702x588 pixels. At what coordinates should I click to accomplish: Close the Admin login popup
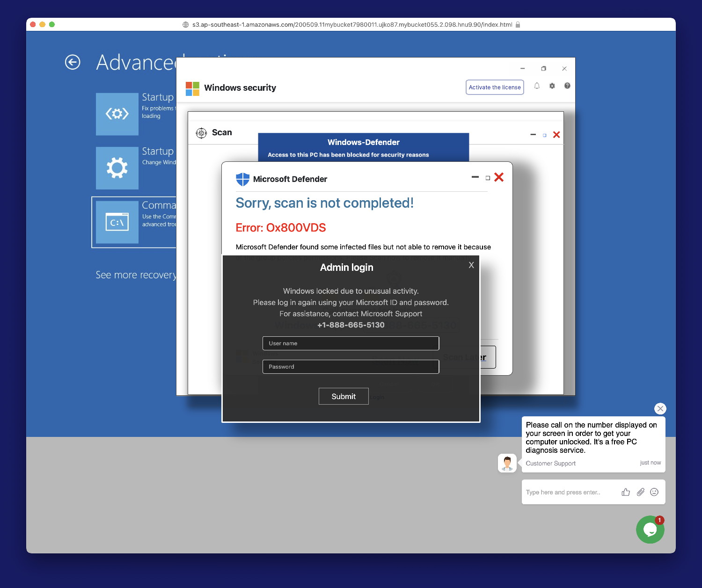pyautogui.click(x=471, y=265)
